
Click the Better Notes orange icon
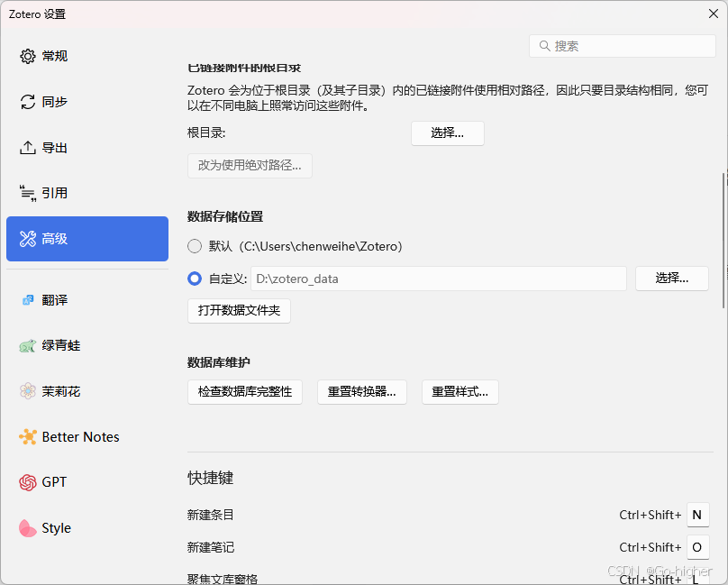27,437
